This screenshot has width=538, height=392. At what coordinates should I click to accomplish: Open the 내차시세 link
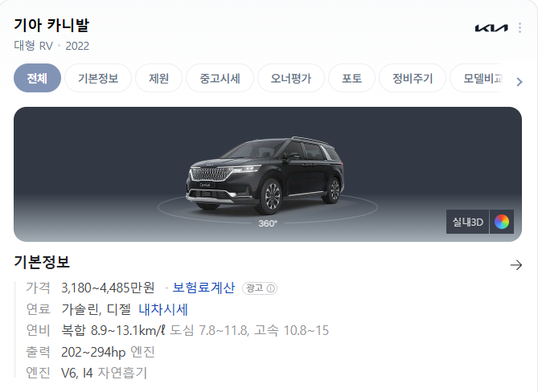tap(163, 309)
